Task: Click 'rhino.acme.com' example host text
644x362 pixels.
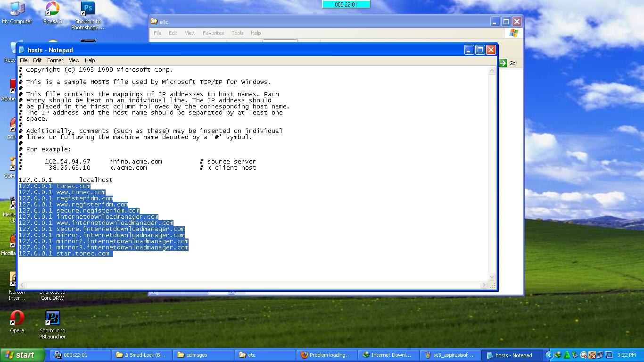Action: click(135, 162)
